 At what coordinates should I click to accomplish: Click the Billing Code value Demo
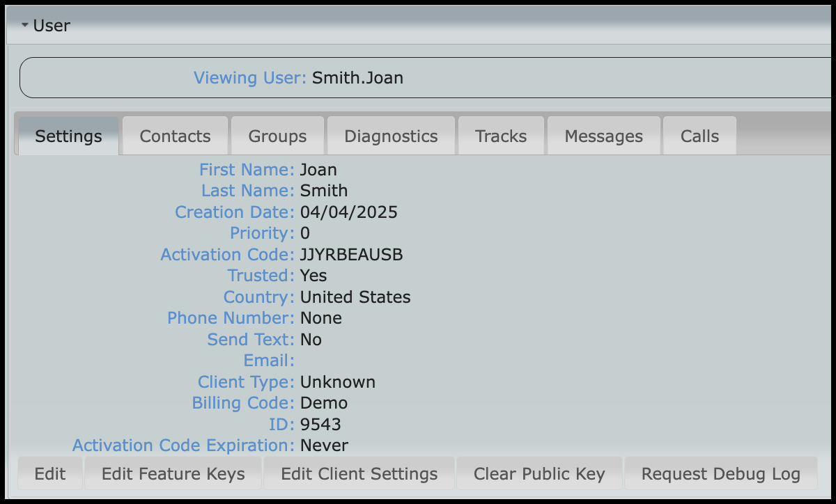pyautogui.click(x=323, y=403)
